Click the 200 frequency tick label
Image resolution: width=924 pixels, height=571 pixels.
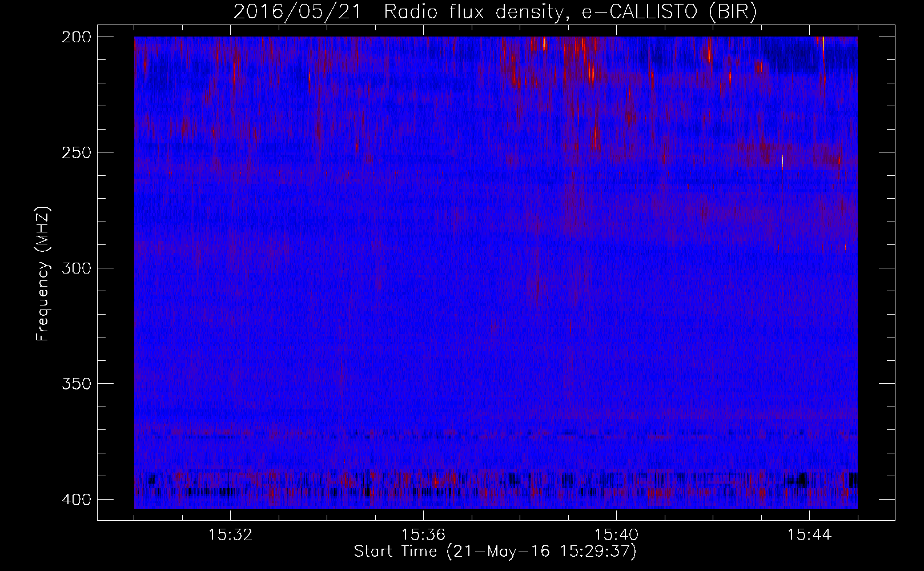76,37
